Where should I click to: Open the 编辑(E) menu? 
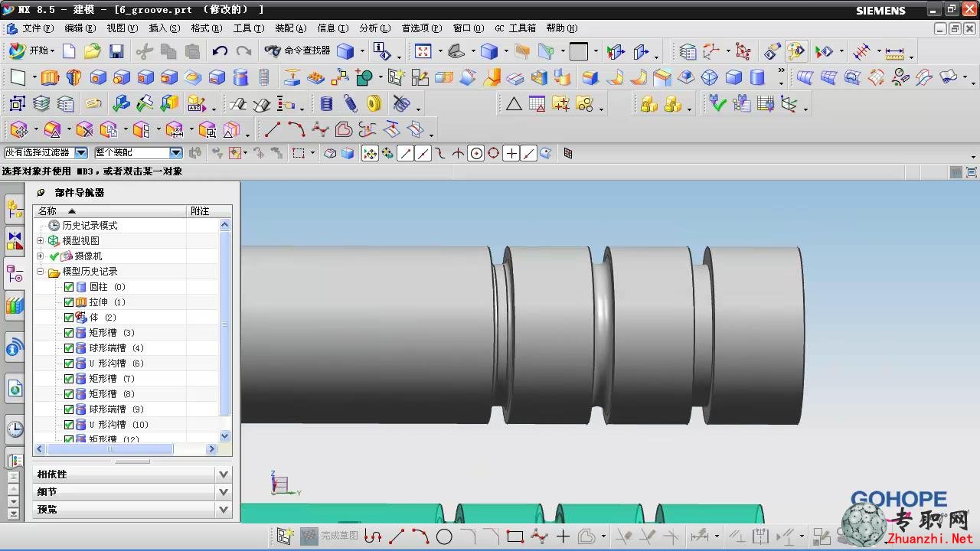(80, 28)
